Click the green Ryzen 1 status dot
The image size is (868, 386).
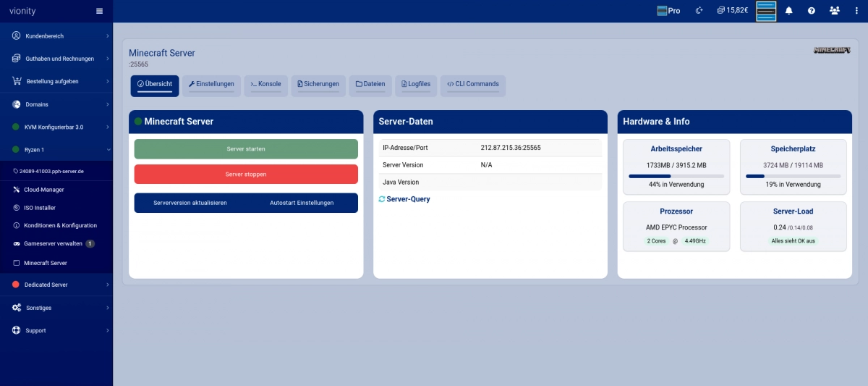17,150
